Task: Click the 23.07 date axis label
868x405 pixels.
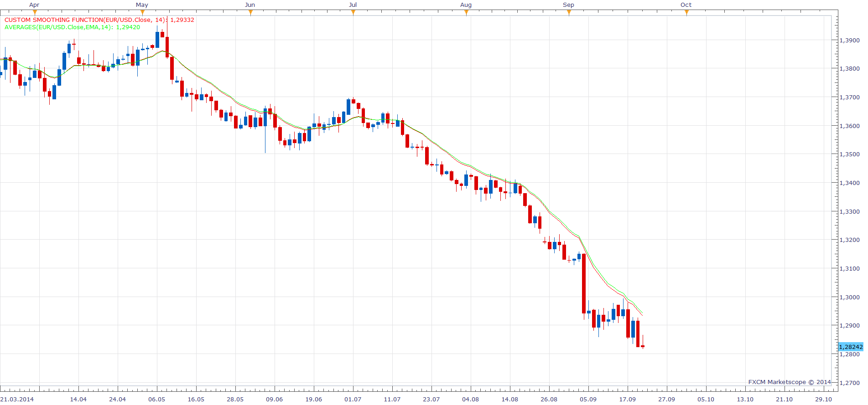Action: pyautogui.click(x=431, y=399)
